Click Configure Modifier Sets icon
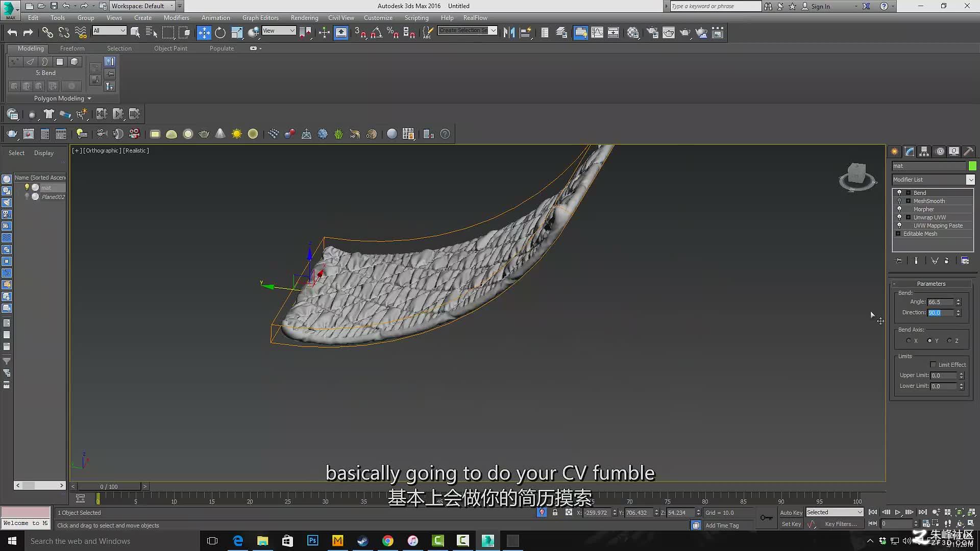This screenshot has height=551, width=980. coord(965,261)
